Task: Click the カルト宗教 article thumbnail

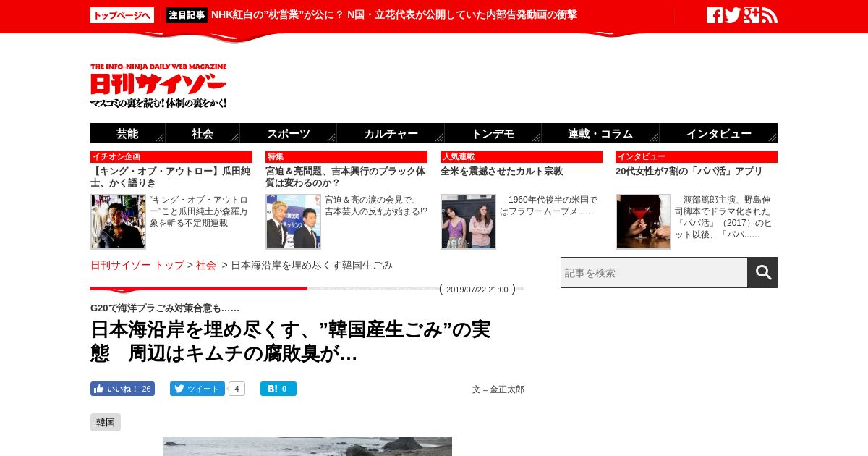Action: click(x=468, y=221)
